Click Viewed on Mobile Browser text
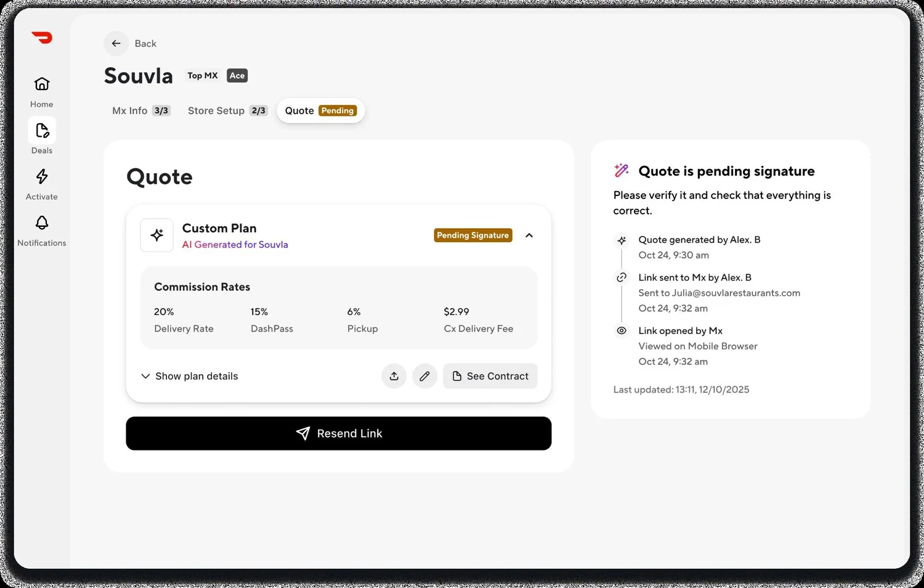The width and height of the screenshot is (924, 588). 698,346
